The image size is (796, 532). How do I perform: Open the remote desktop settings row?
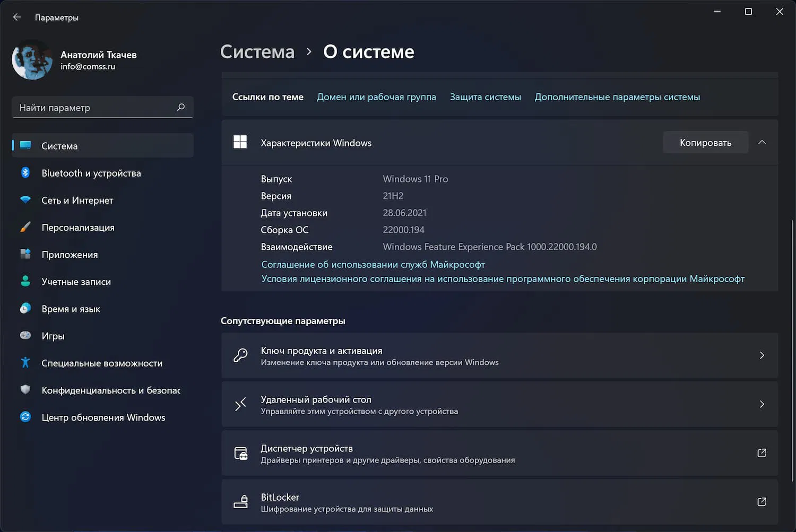[499, 404]
